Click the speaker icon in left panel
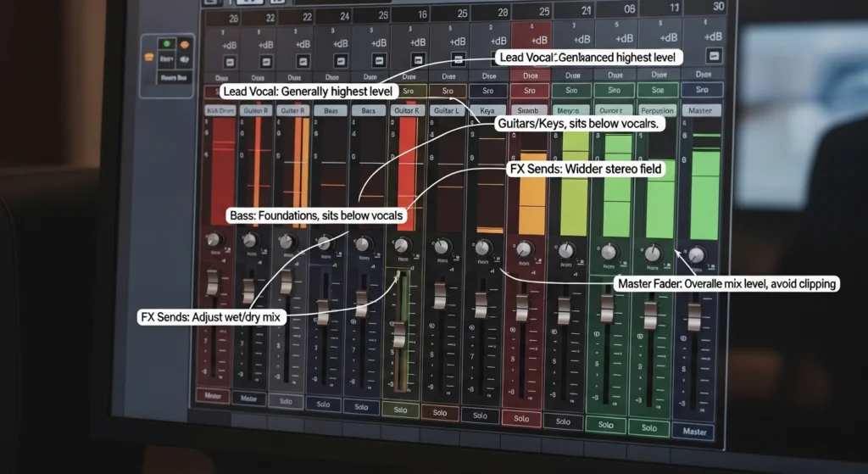This screenshot has height=474, width=868. coord(184,59)
